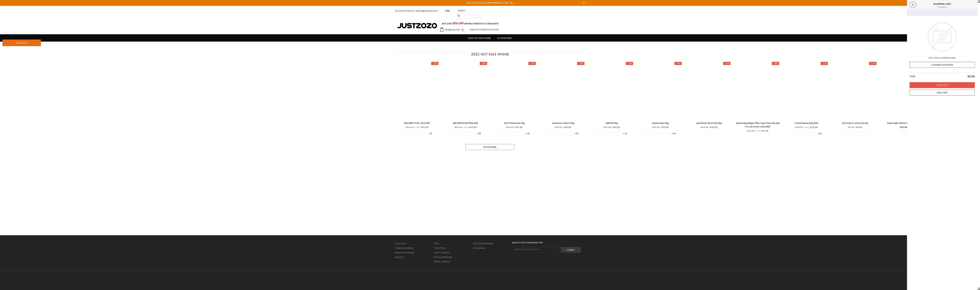Expand +14 more colors for casual wave Wig

[x=674, y=133]
